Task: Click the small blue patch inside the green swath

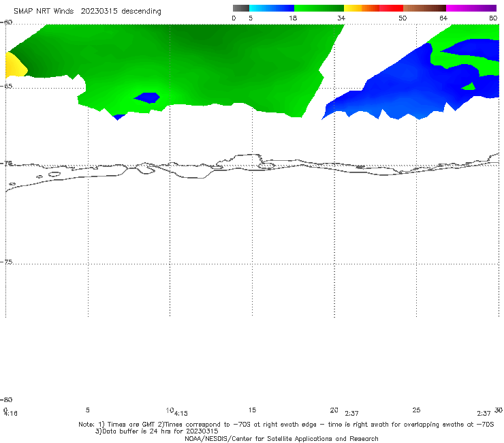Action: click(x=148, y=97)
